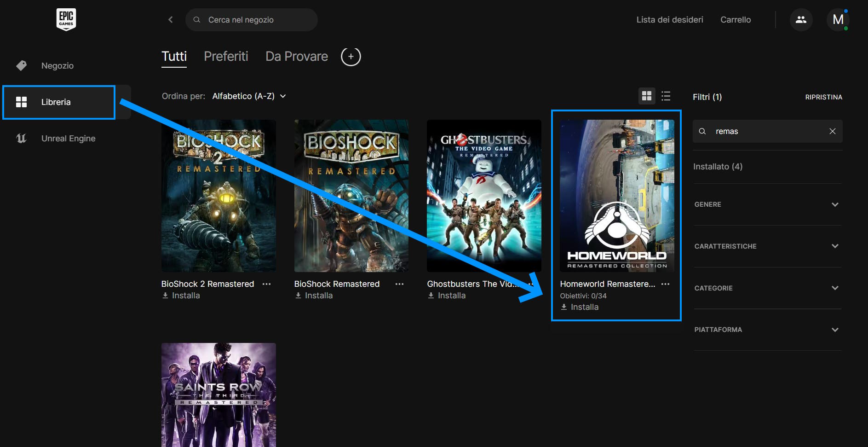Click download icon for Ghostbusters
Viewport: 868px width, 447px height.
431,296
